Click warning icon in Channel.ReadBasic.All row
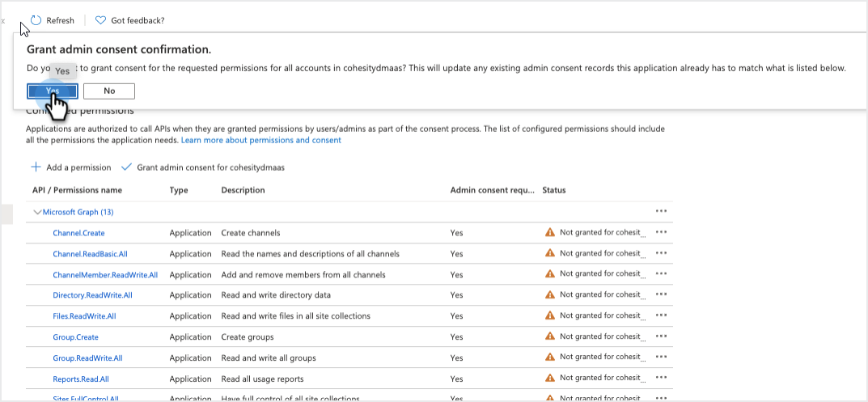 550,253
